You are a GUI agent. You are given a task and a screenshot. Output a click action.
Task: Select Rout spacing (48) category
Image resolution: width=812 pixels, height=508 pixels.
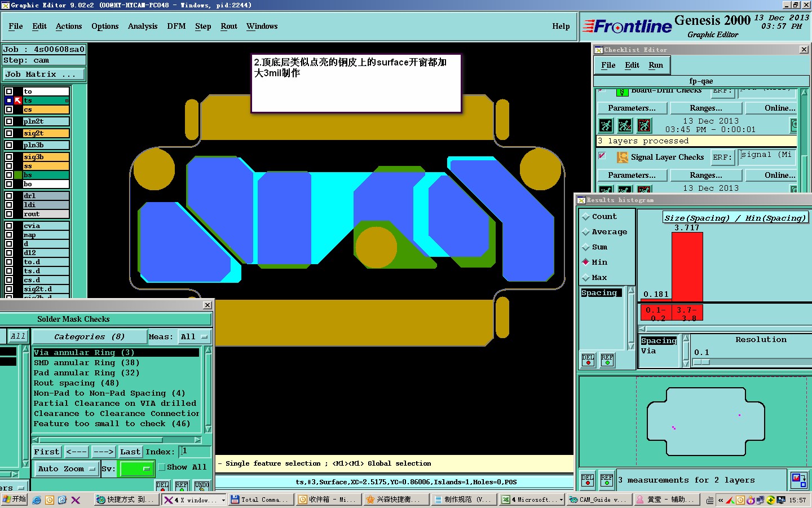116,383
